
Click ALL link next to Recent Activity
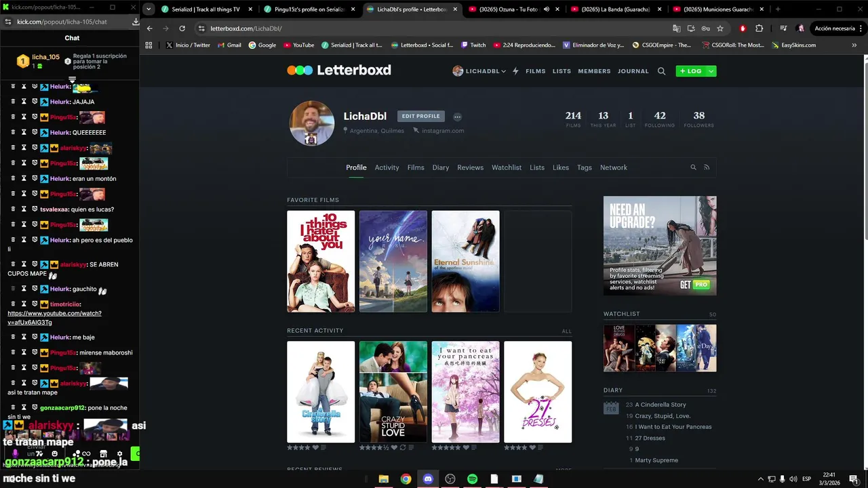[x=567, y=331]
